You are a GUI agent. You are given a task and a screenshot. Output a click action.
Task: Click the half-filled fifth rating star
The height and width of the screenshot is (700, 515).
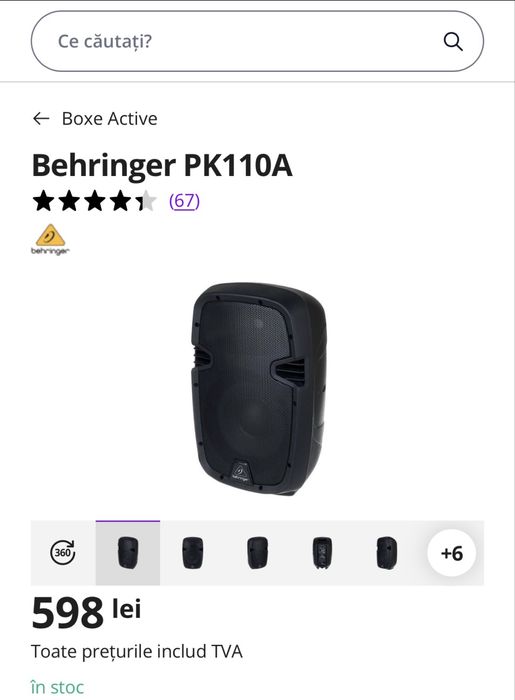click(146, 201)
